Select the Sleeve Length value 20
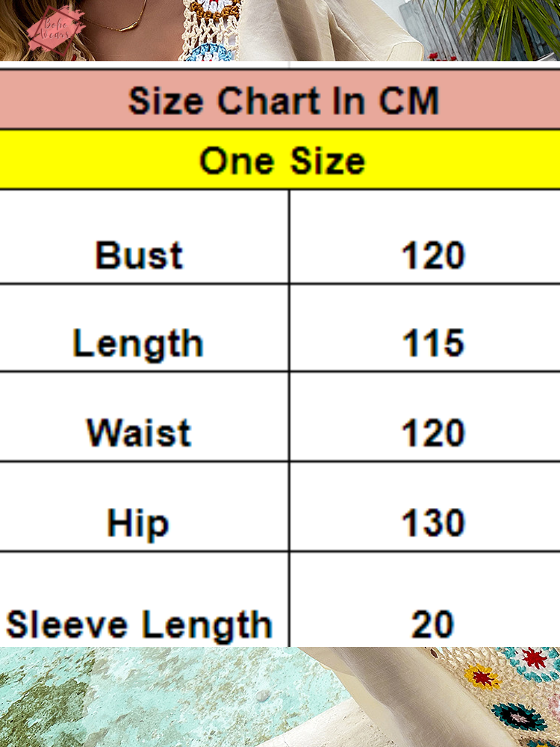The image size is (560, 747). tap(433, 624)
